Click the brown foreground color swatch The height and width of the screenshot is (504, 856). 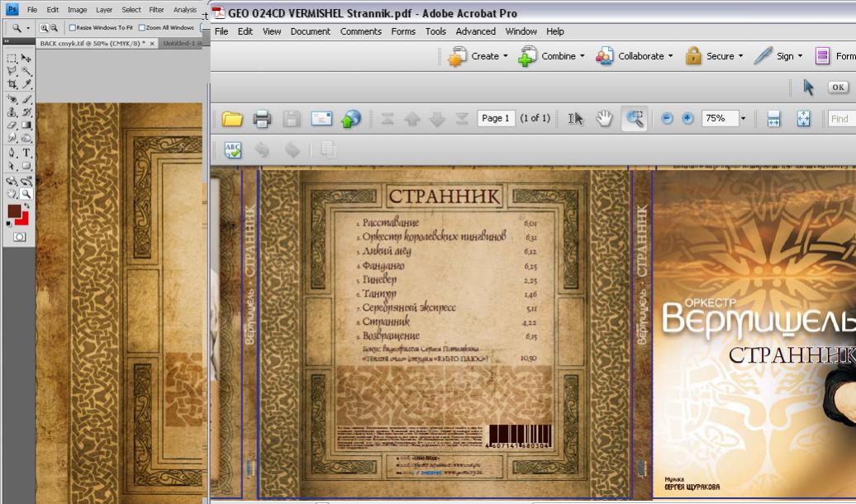tap(14, 211)
